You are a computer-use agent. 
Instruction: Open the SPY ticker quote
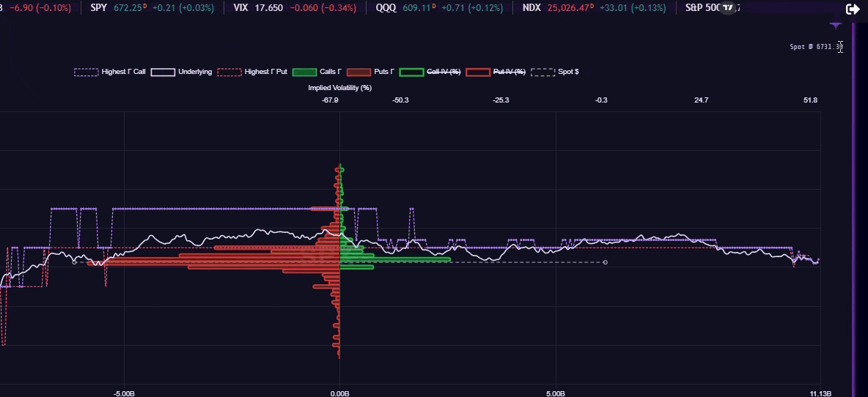[99, 8]
